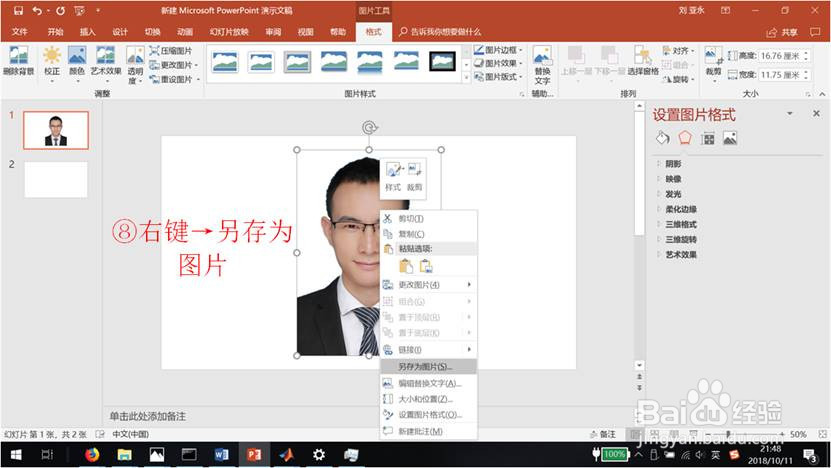Increase height with stepper up arrow
The image size is (831, 468).
pyautogui.click(x=806, y=53)
